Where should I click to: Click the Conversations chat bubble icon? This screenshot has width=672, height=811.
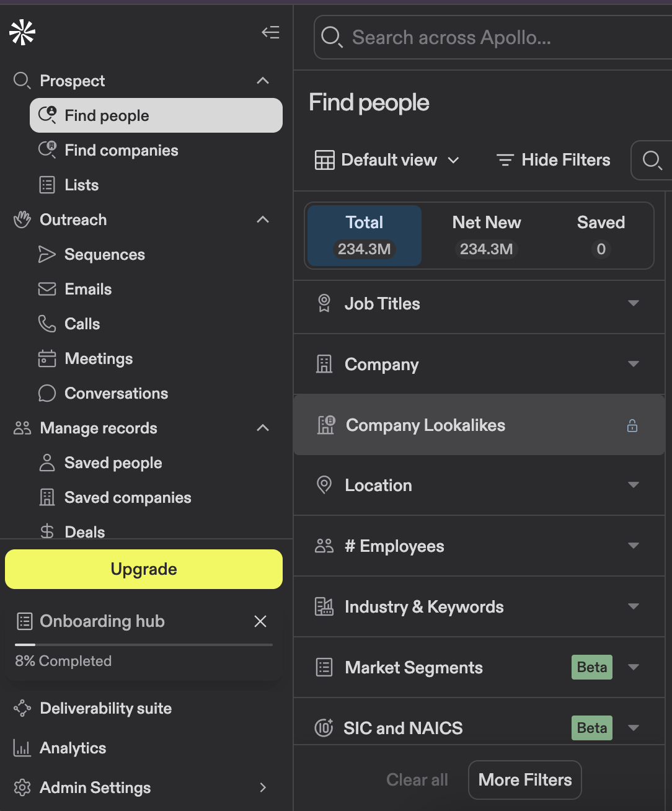point(47,393)
